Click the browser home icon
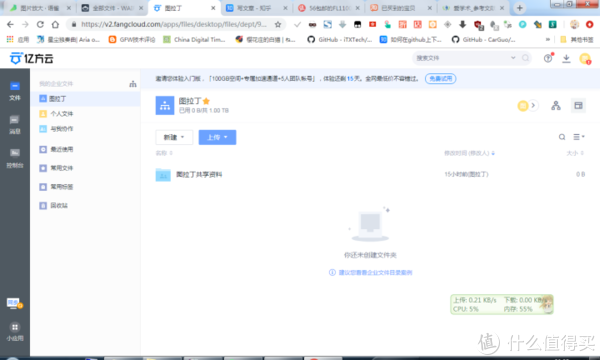 (x=55, y=24)
